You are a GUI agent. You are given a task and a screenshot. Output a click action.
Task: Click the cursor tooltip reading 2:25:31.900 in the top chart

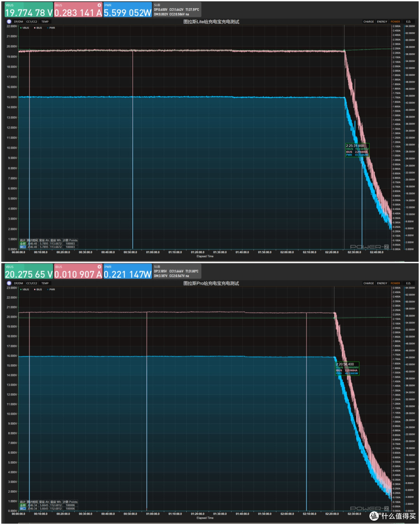click(357, 150)
